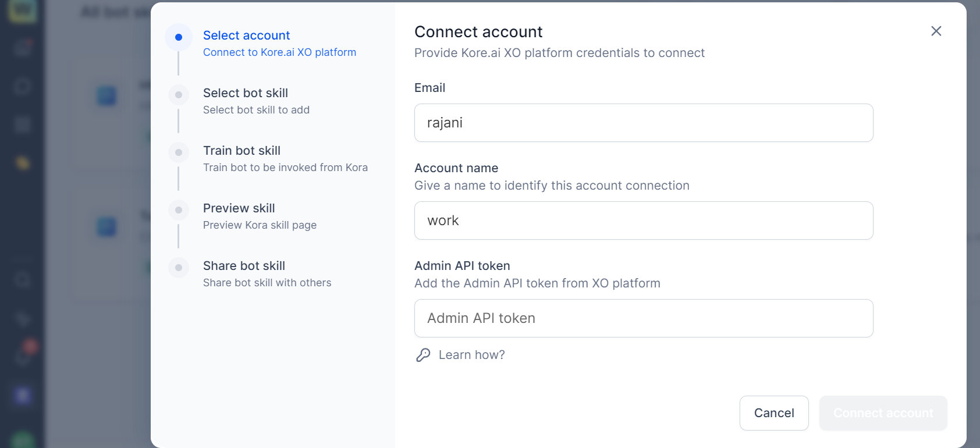
Task: Click the blue Select account step dot
Action: pyautogui.click(x=179, y=37)
